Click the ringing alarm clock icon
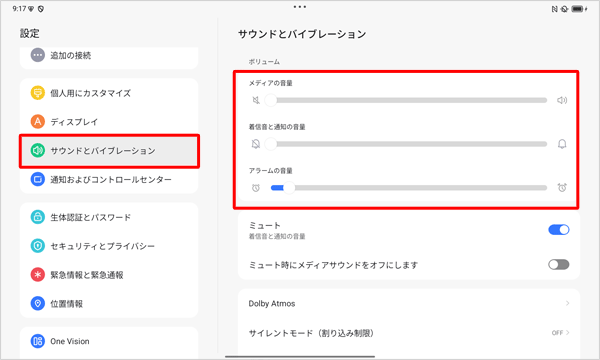Viewport: 600px width, 360px height. point(562,187)
